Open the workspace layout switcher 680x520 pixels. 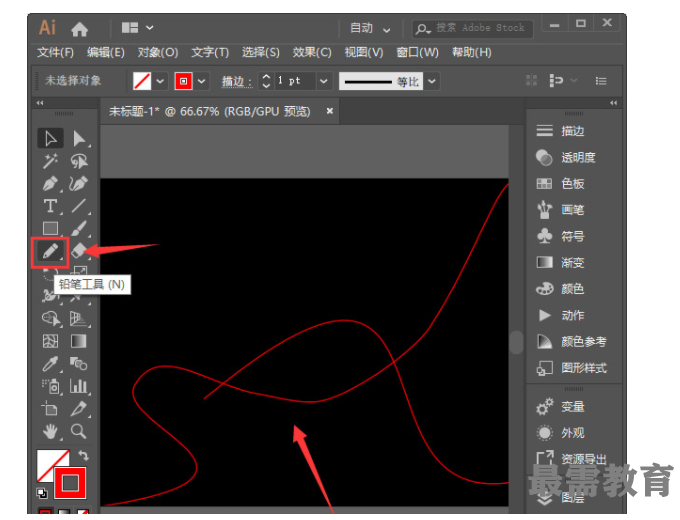pyautogui.click(x=137, y=28)
